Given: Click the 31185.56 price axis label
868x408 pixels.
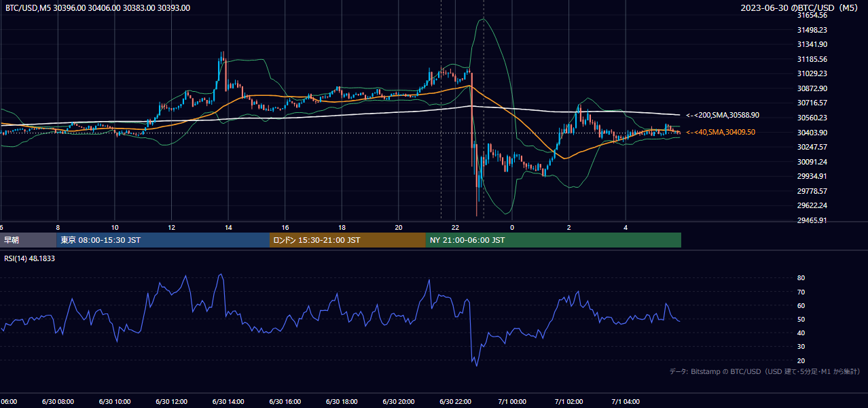Looking at the screenshot, I should (x=812, y=59).
